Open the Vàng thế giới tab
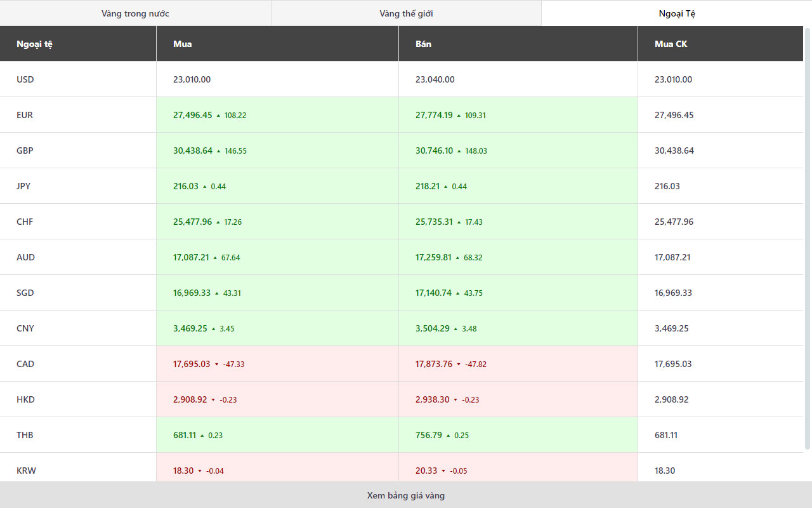The image size is (812, 508). pos(406,13)
